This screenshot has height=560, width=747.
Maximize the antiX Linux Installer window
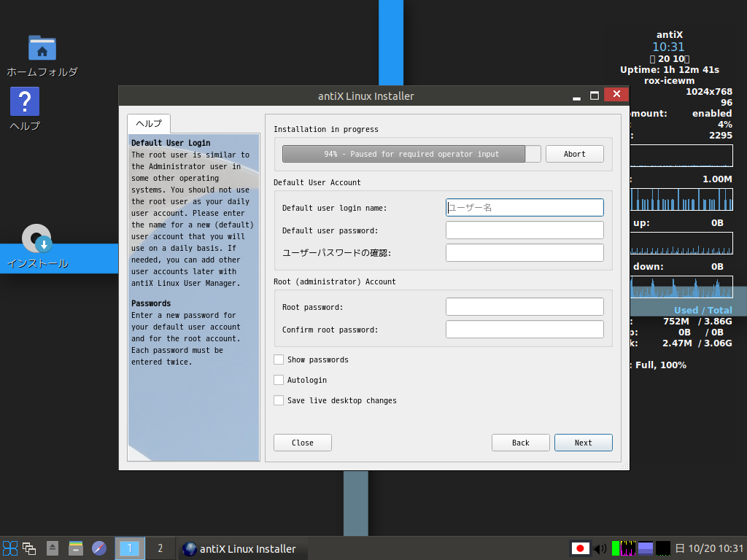tap(595, 96)
